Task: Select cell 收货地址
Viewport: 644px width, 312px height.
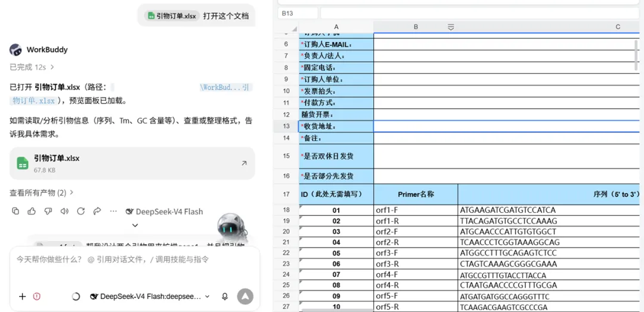Action: (x=336, y=126)
